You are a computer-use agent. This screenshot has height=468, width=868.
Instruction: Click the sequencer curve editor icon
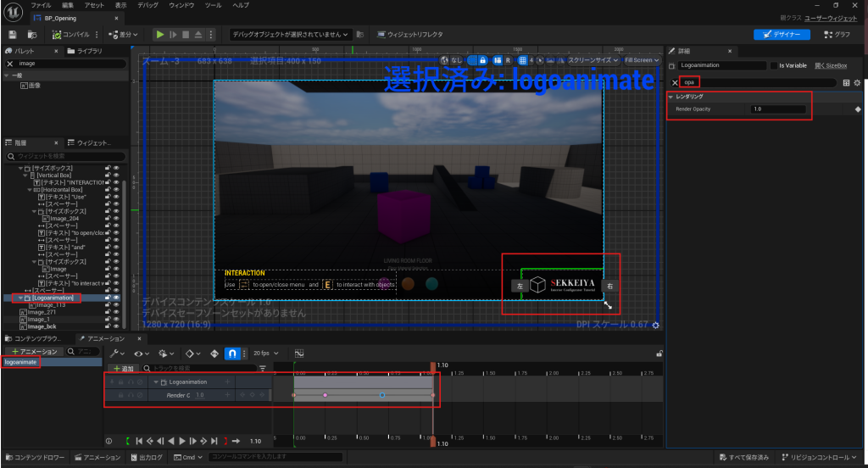[299, 353]
